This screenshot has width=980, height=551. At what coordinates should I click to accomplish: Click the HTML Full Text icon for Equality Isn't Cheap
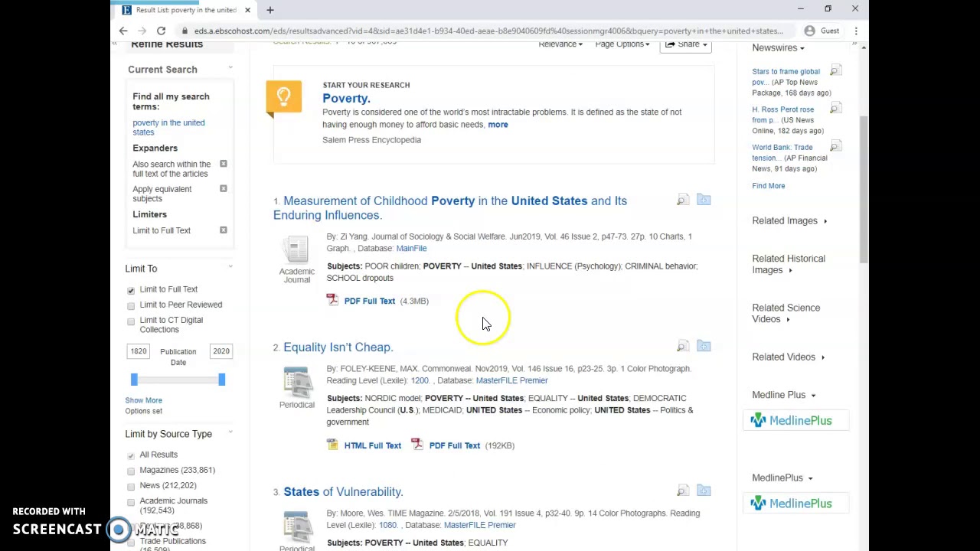coord(332,445)
